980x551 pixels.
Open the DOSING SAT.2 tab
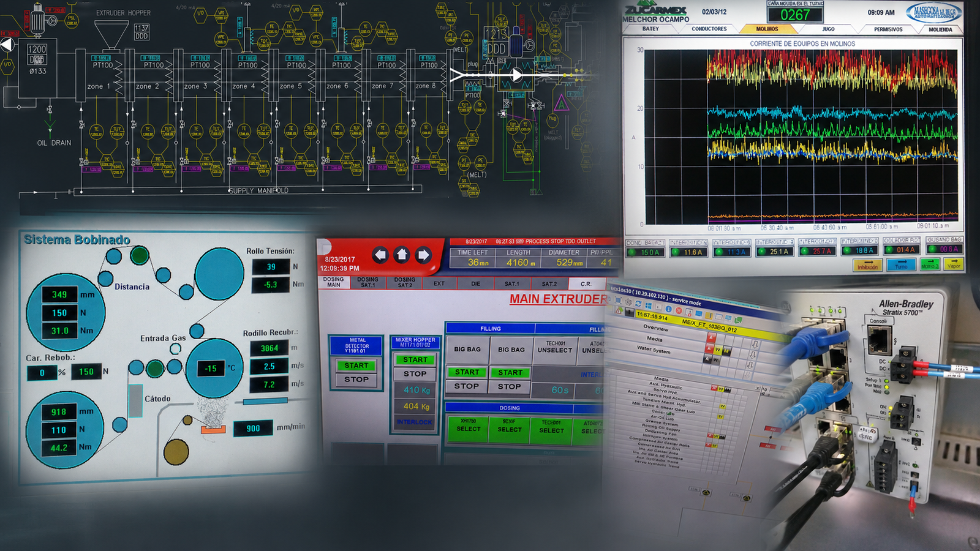coord(404,282)
